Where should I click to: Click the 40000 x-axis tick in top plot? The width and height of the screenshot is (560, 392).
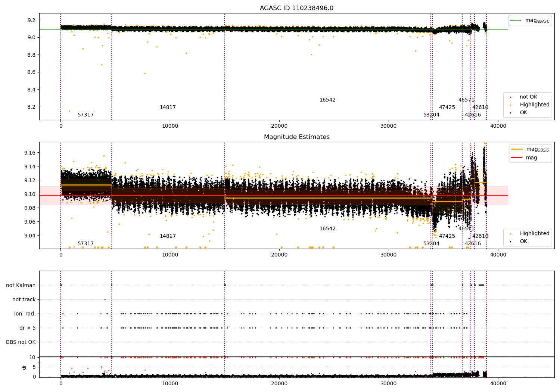pos(498,126)
